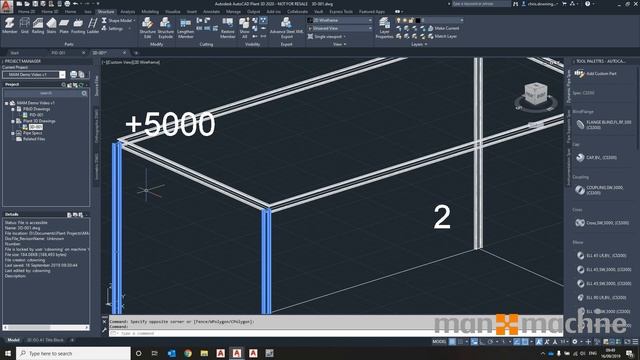
Task: Open Single viewport dropdown
Action: click(327, 37)
